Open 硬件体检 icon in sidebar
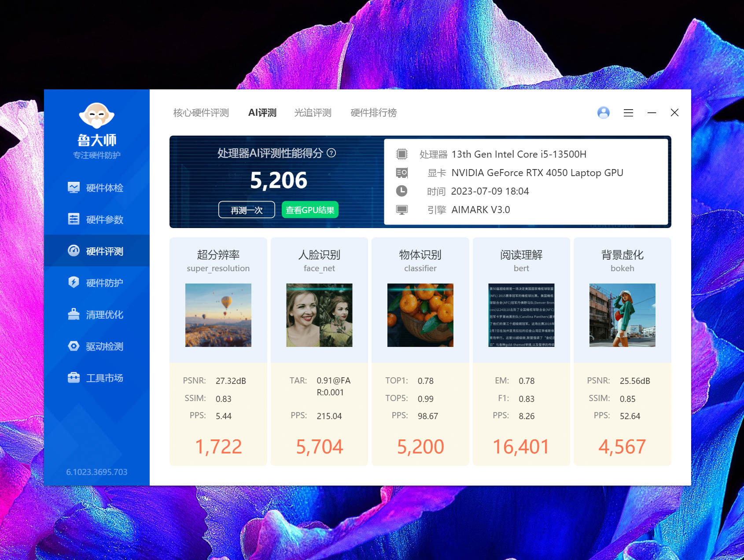The width and height of the screenshot is (744, 560). (74, 188)
